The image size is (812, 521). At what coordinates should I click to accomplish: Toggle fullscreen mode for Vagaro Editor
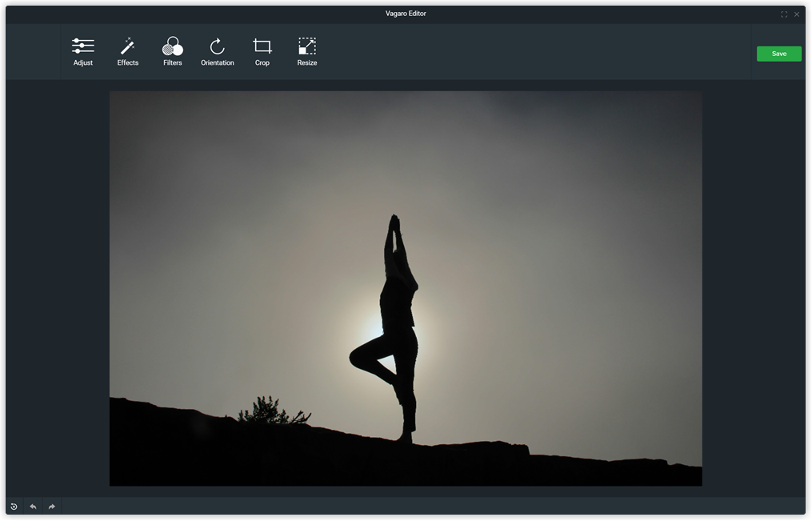[x=784, y=14]
